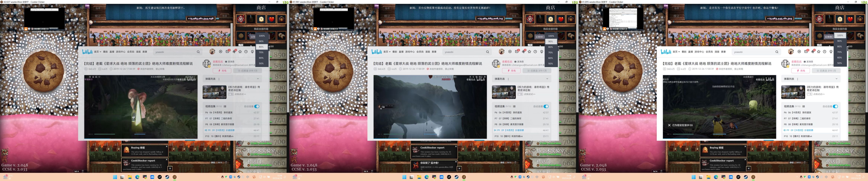This screenshot has width=868, height=181.
Task: Open File Explorer on taskbar under 41.895 window
Action: click(708, 177)
